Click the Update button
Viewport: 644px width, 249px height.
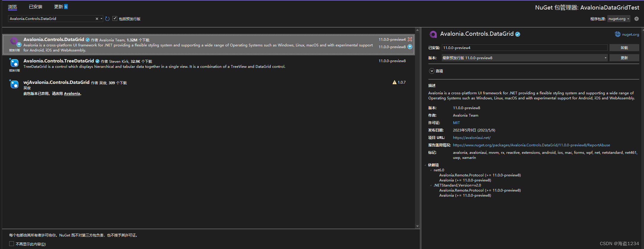[624, 58]
